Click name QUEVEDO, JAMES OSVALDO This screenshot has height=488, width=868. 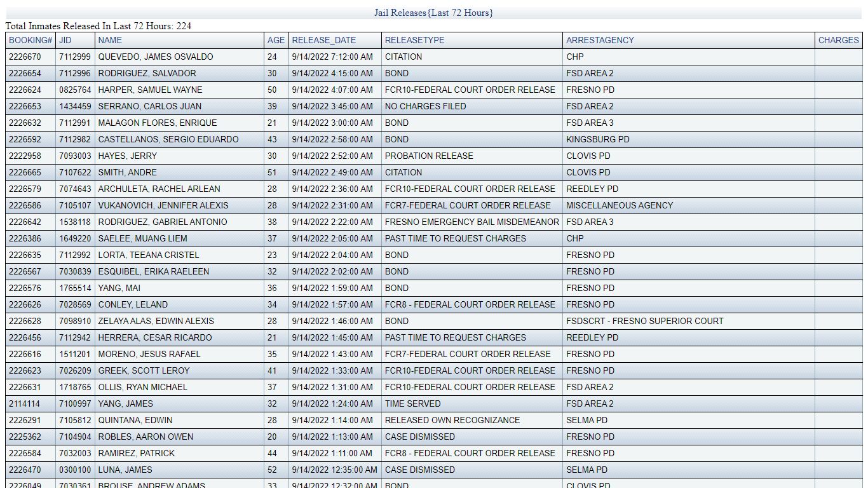[x=156, y=57]
